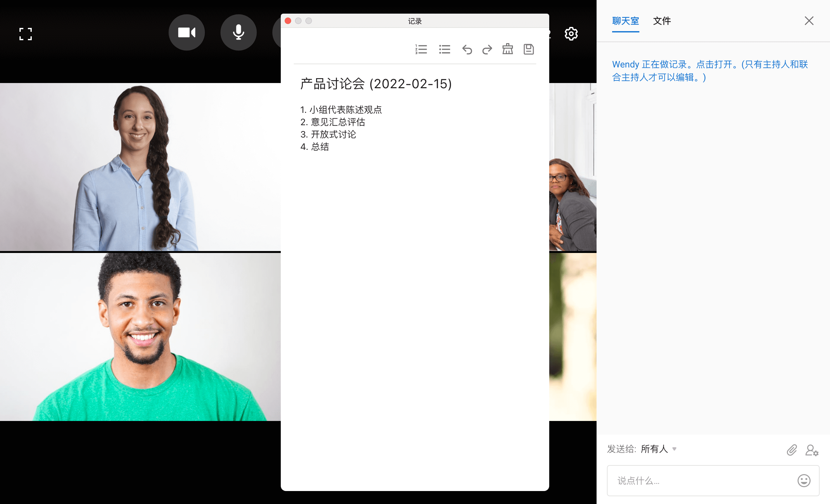Toggle the camera video button
Screen dimensions: 830x504
point(187,33)
